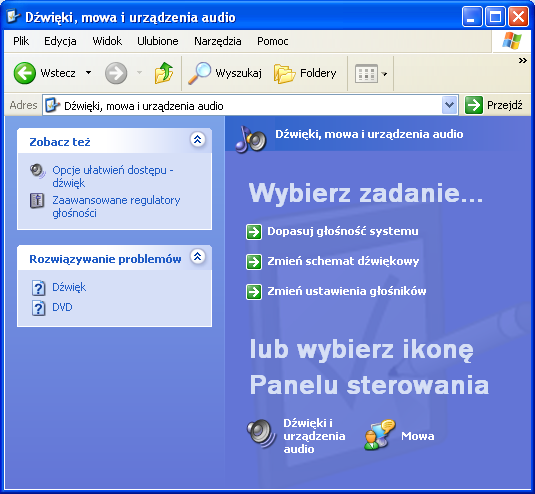The image size is (535, 494).
Task: Open the Wstecz history dropdown arrow
Action: [x=88, y=73]
